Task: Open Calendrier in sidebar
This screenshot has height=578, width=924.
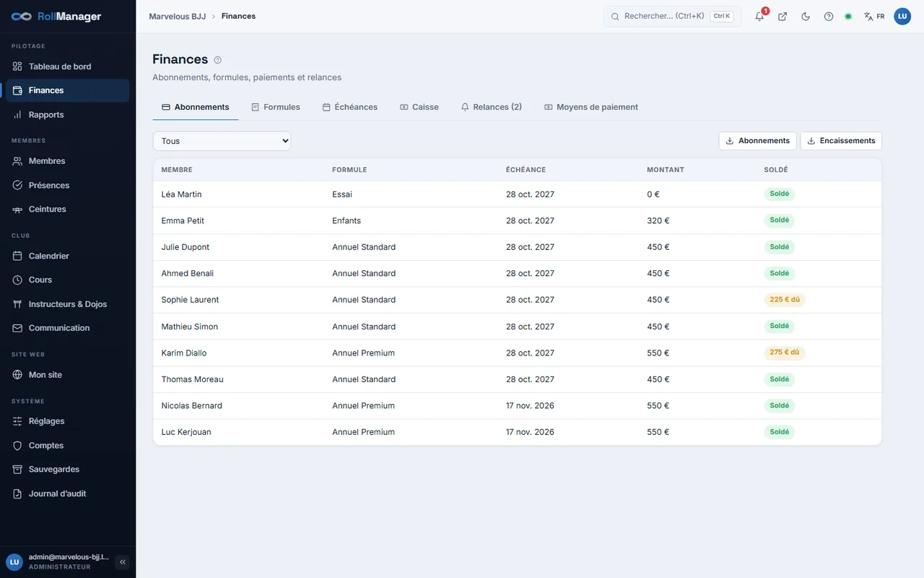Action: [68, 256]
